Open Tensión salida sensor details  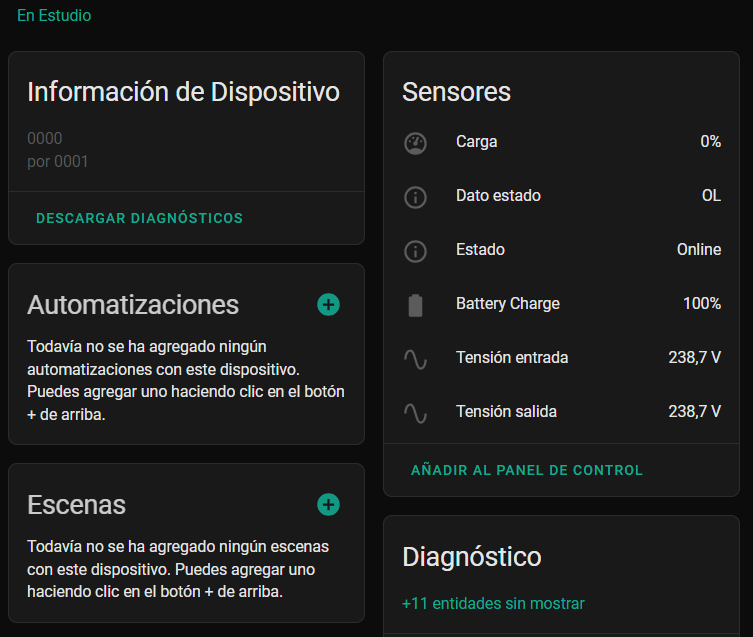tap(506, 412)
